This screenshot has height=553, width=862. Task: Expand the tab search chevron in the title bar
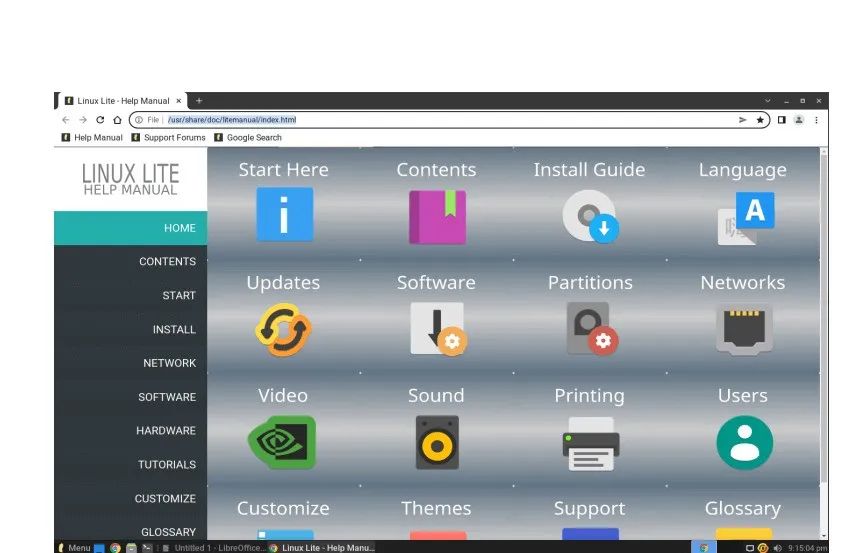(768, 101)
